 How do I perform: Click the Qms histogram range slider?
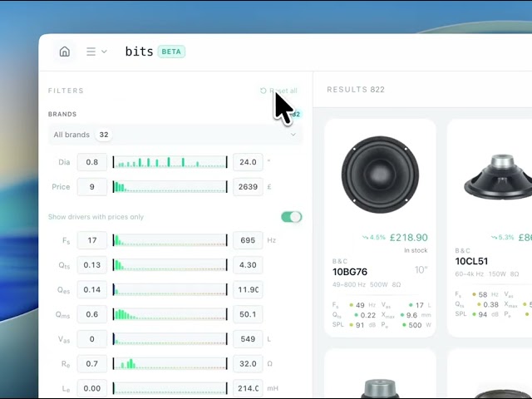coord(170,314)
